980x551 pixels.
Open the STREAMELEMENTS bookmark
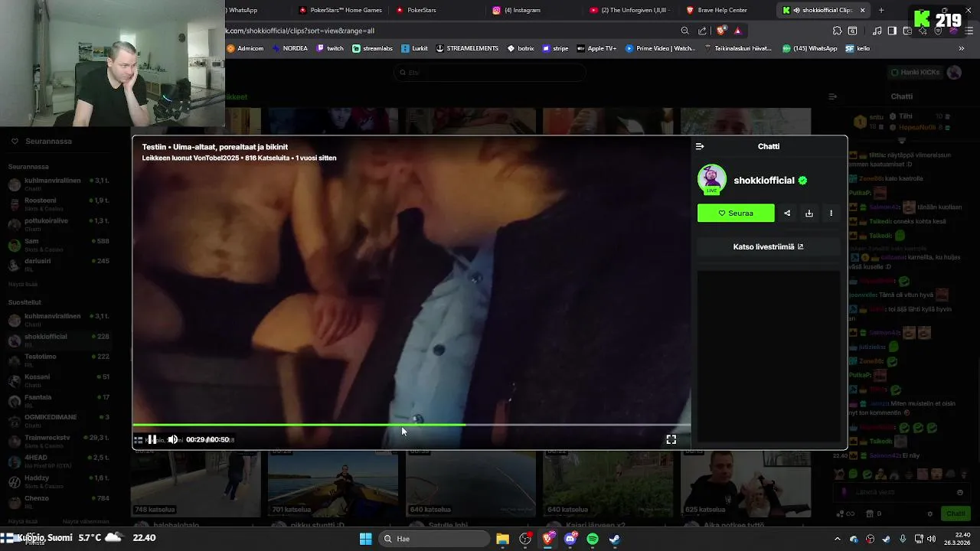tap(466, 48)
